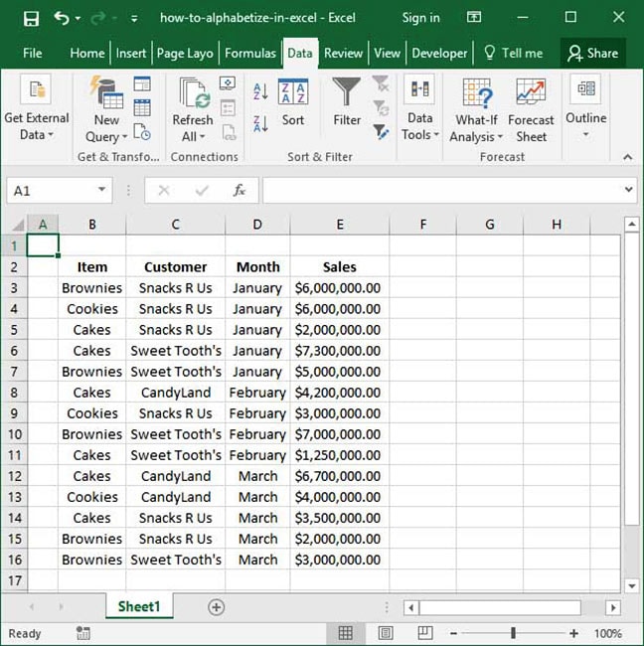Click the macro recording status icon
The image size is (644, 646).
83,633
